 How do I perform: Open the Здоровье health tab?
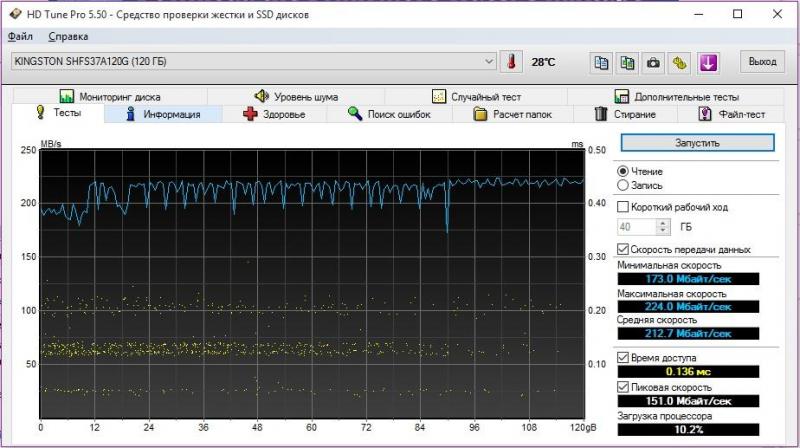(275, 114)
